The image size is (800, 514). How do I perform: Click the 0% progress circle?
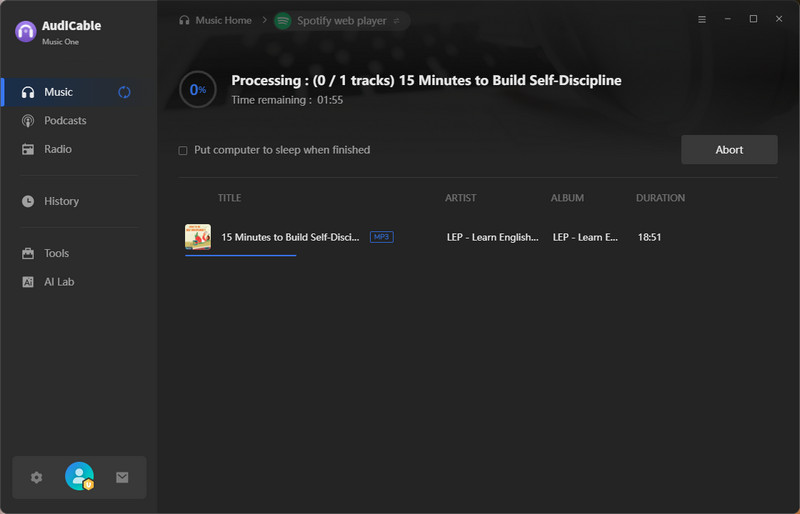click(x=198, y=89)
